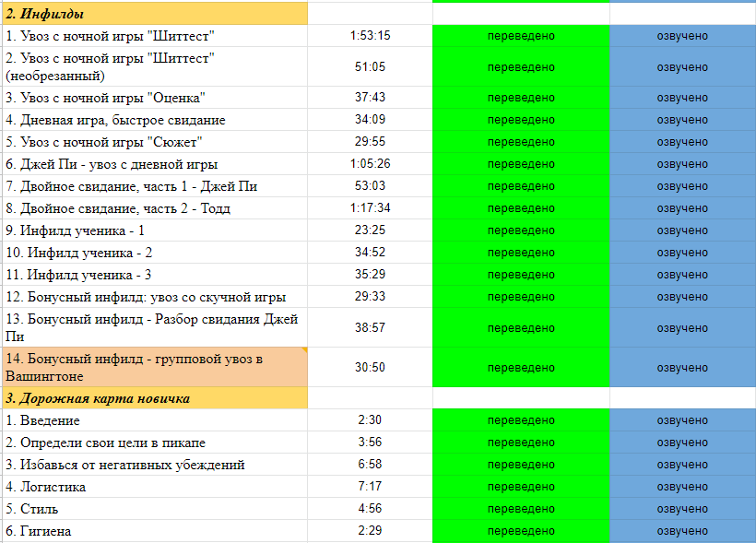Select the 'Инфилд ученика - 2' cell

pyautogui.click(x=153, y=253)
